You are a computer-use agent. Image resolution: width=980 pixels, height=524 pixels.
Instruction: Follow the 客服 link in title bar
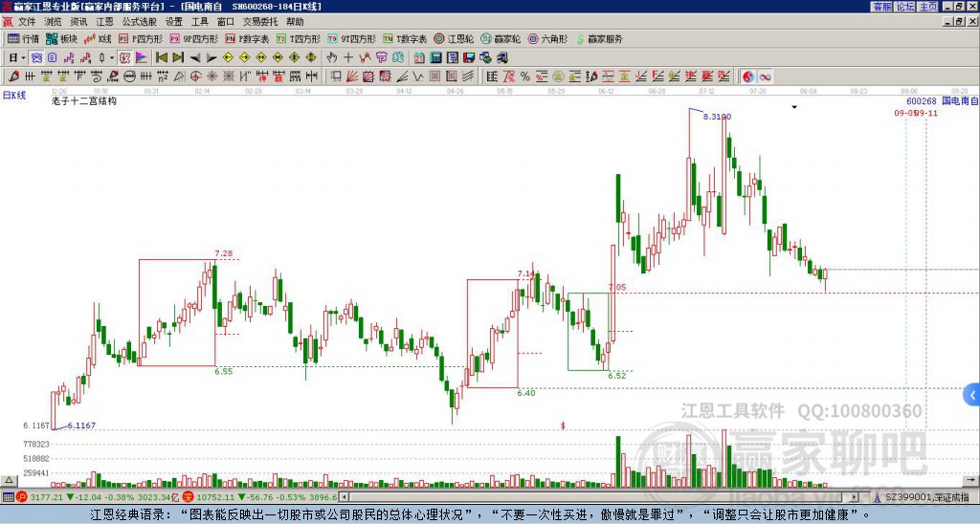click(x=882, y=7)
